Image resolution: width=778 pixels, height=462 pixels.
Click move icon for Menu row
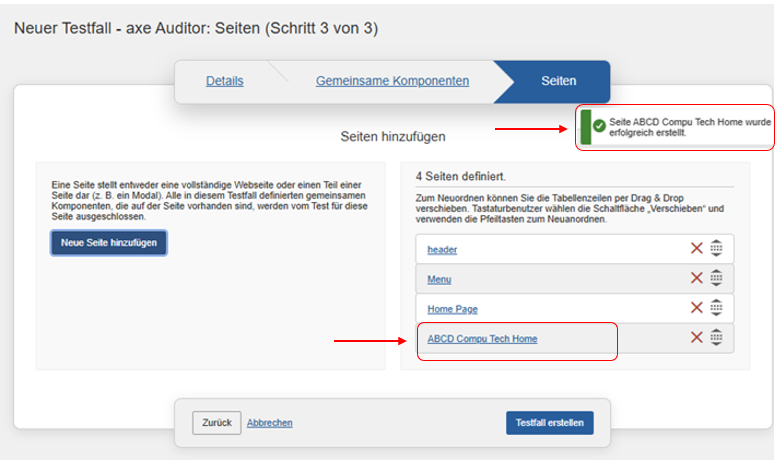click(x=716, y=279)
